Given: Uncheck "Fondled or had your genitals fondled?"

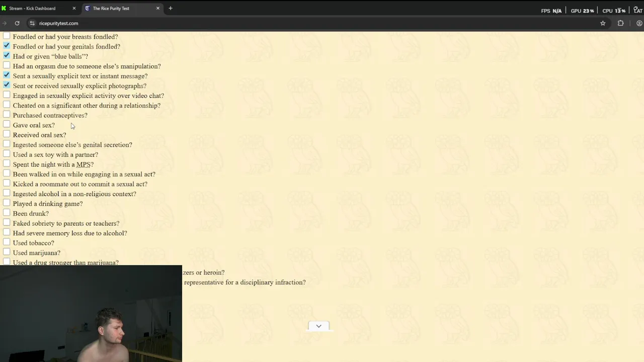Looking at the screenshot, I should 7,46.
